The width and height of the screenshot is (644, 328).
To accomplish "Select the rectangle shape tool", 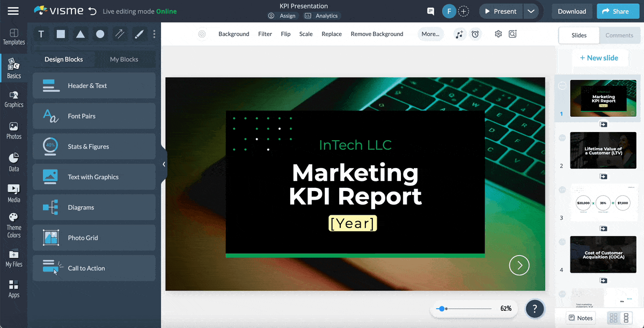I will [60, 34].
